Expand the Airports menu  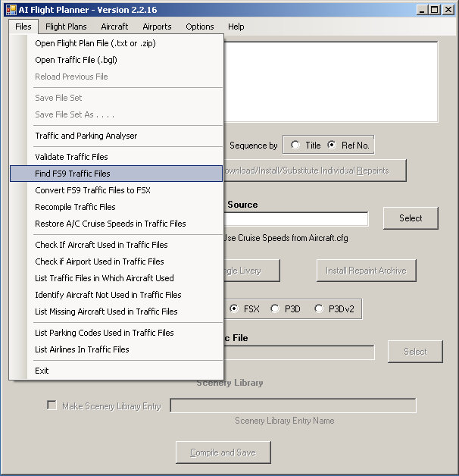pyautogui.click(x=157, y=27)
